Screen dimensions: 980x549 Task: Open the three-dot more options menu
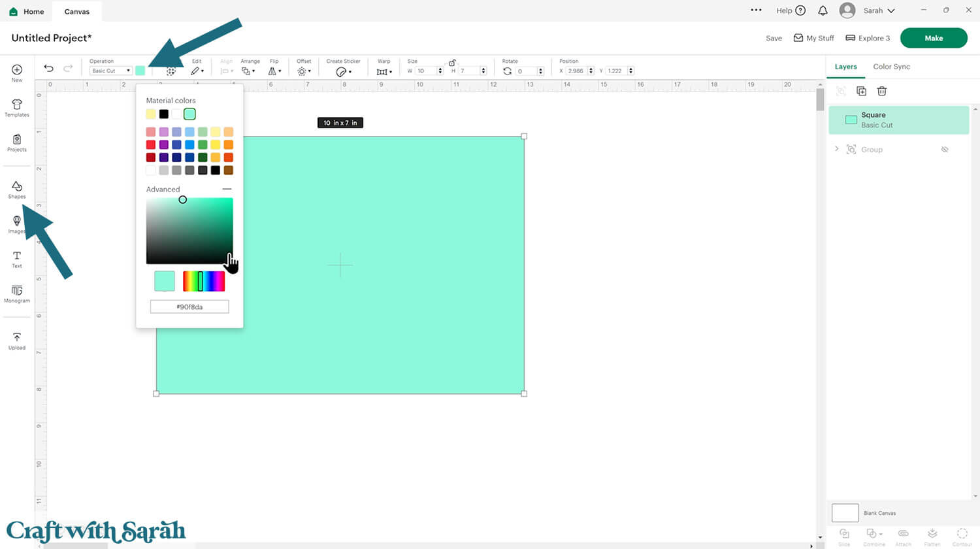756,10
